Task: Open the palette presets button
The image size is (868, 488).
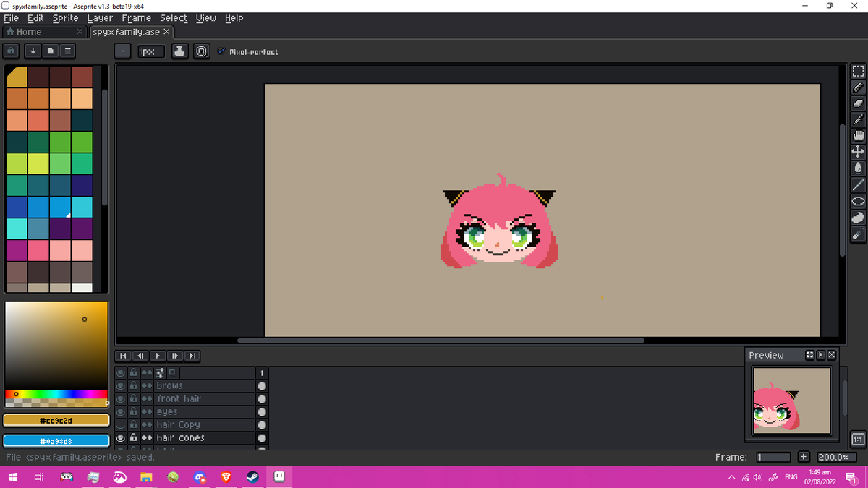Action: 50,51
